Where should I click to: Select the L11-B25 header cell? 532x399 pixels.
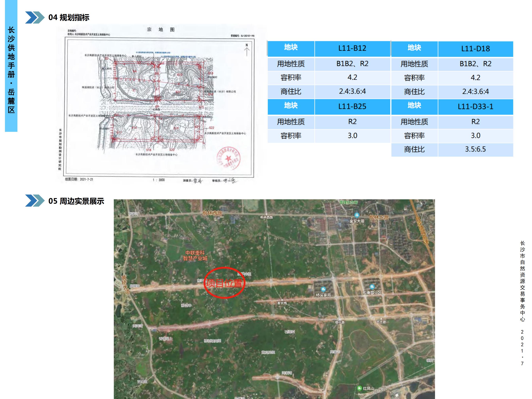(352, 106)
